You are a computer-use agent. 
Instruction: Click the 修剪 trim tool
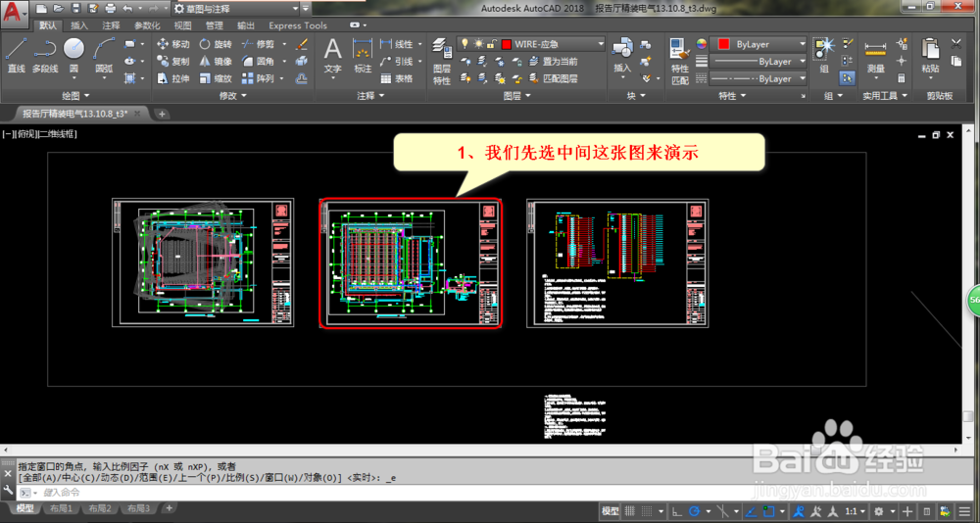[258, 44]
